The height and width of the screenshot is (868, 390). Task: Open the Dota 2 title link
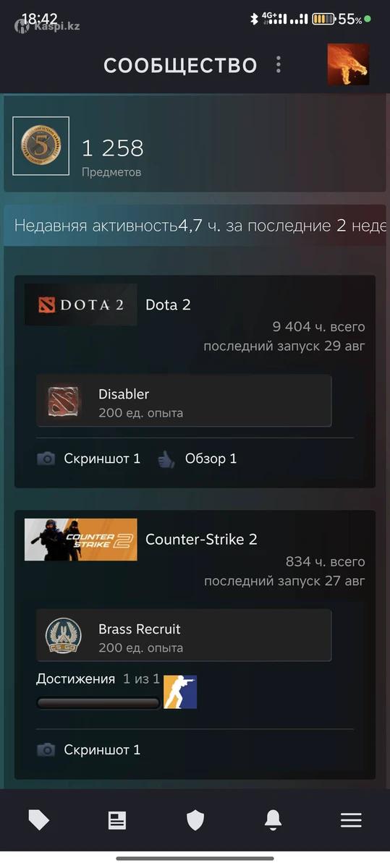[168, 305]
